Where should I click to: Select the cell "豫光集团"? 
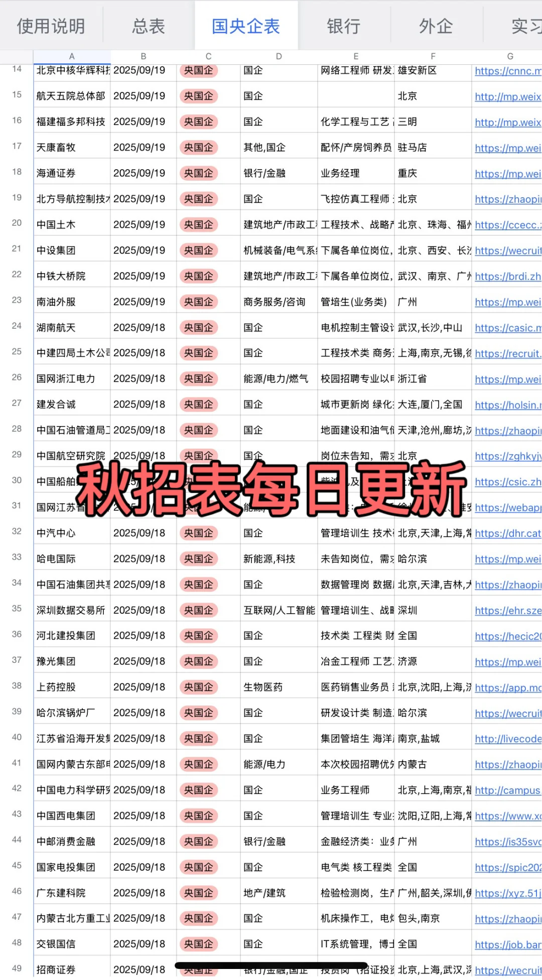(x=72, y=661)
